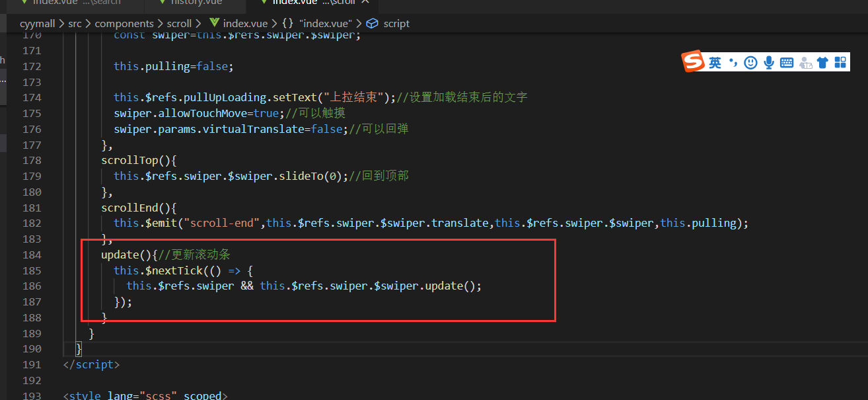
Task: Click the src breadcrumb segment
Action: [x=75, y=23]
